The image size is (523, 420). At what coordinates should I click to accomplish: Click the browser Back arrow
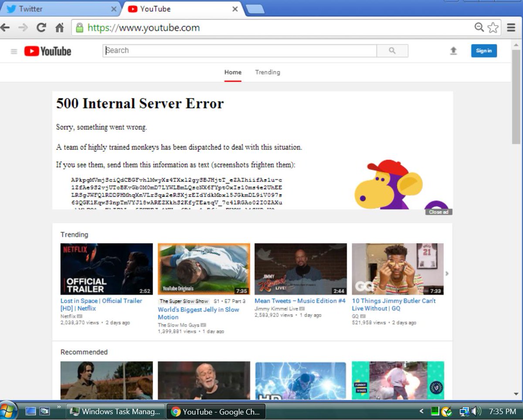point(5,28)
